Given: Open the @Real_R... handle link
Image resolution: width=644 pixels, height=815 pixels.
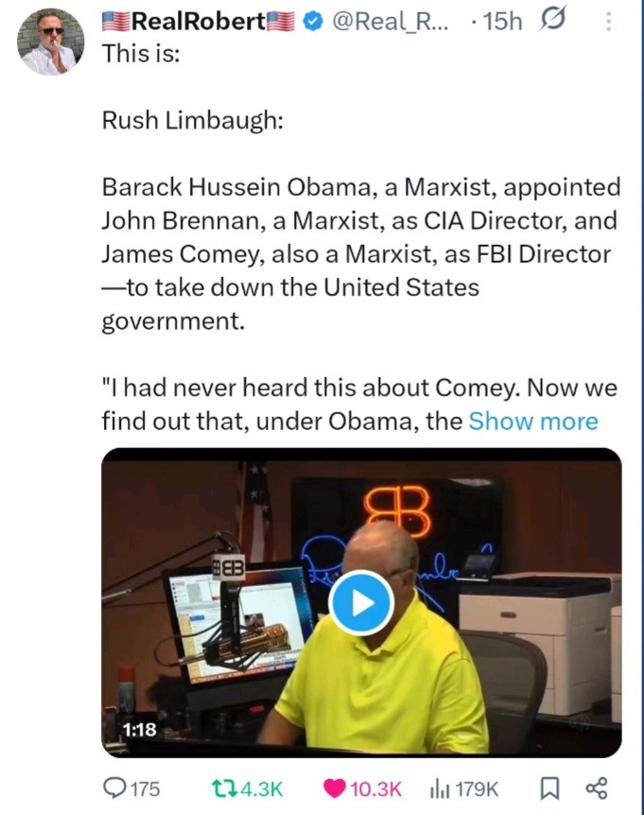Looking at the screenshot, I should point(392,21).
